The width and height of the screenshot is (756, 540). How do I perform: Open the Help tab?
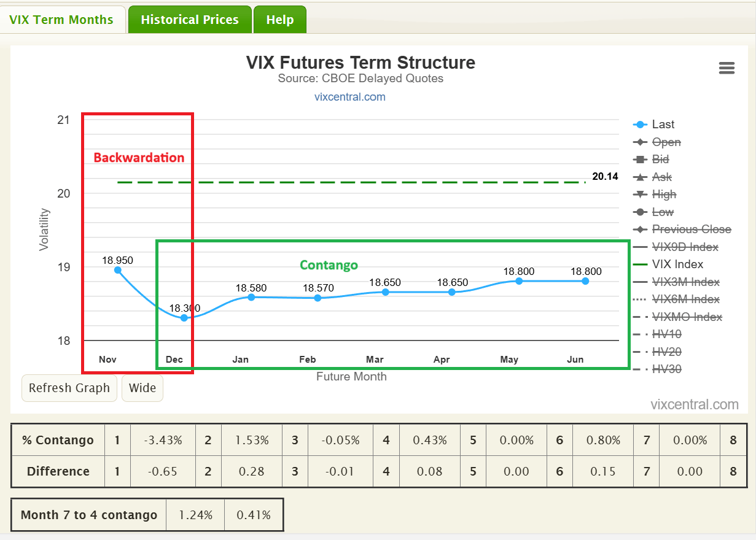280,19
